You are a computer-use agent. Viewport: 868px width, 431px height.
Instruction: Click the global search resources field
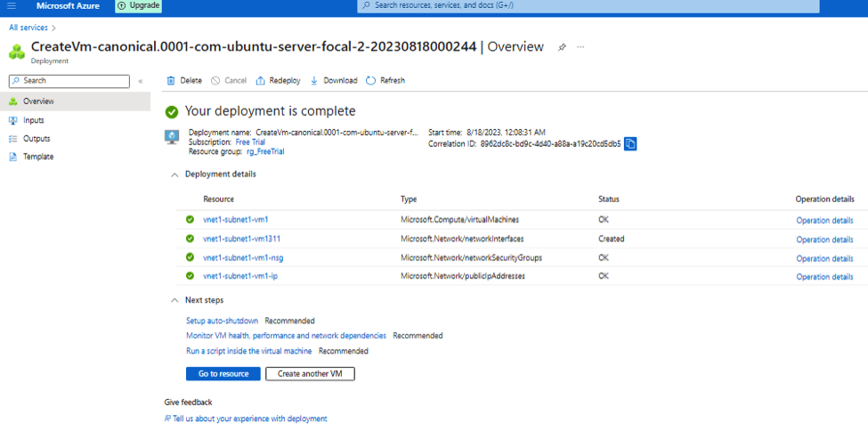point(588,6)
